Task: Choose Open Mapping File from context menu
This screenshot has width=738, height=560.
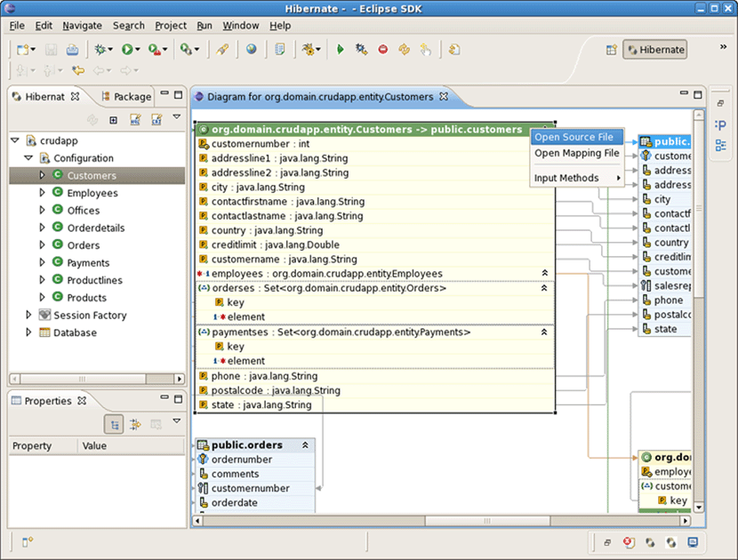Action: click(576, 153)
